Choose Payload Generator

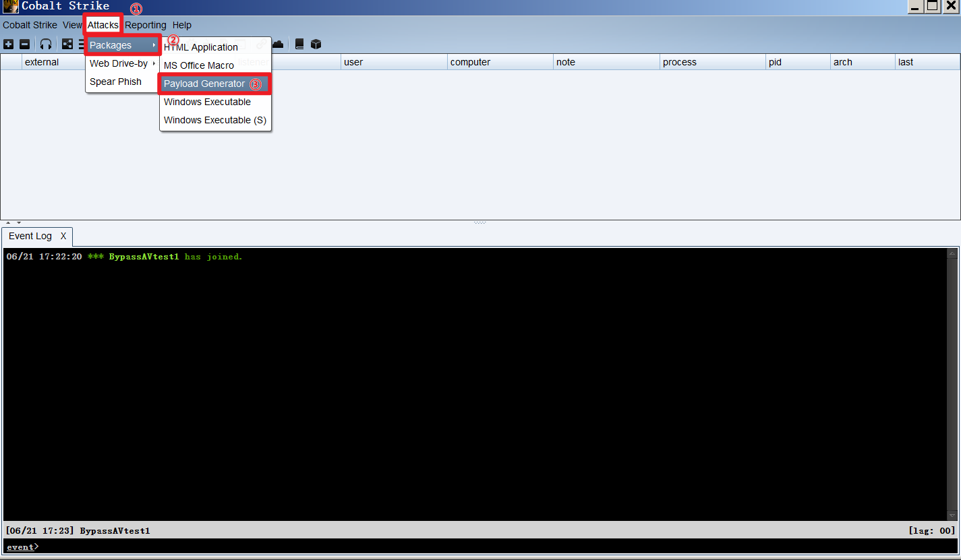coord(215,84)
